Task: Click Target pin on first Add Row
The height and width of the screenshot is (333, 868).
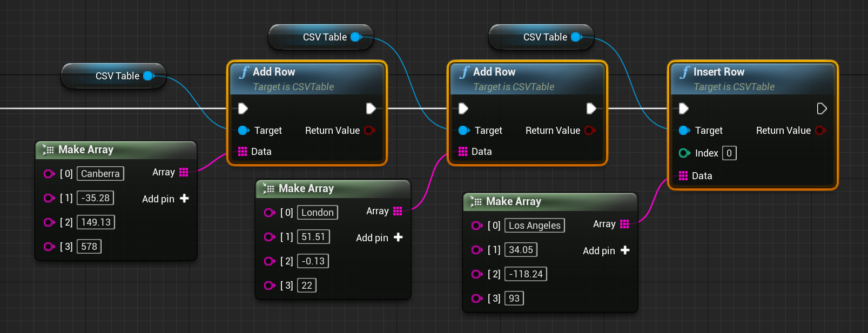Action: pos(243,131)
